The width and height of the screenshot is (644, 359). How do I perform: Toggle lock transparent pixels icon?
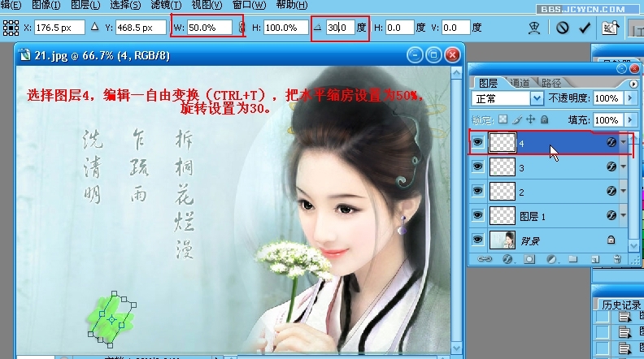[503, 119]
